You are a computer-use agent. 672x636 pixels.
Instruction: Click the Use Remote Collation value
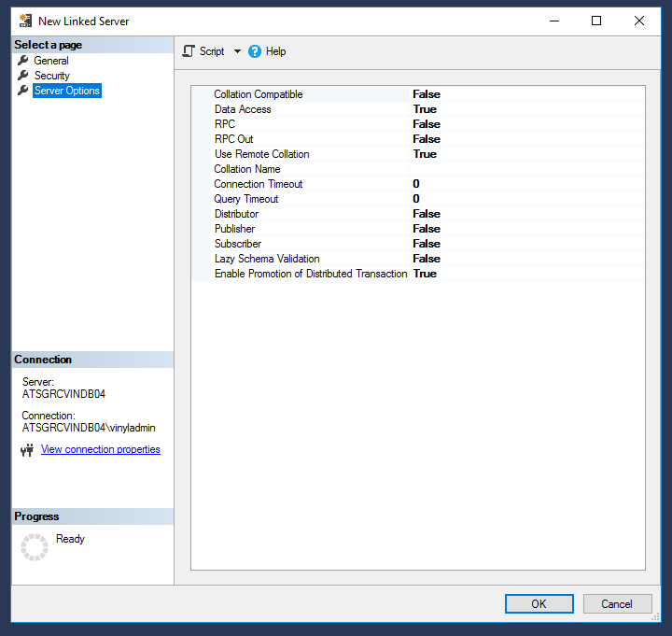(x=425, y=154)
